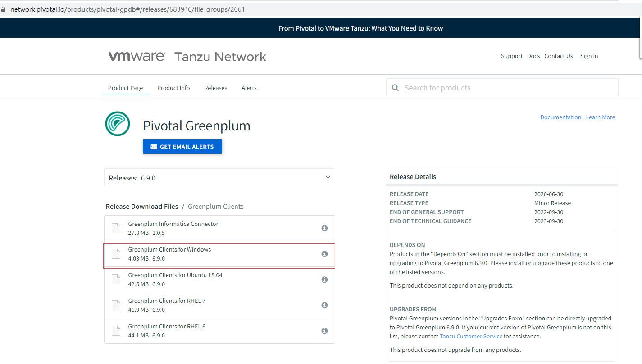The image size is (642, 364).
Task: Select Greenplum Clients for RHEL 7 name
Action: pos(167,301)
